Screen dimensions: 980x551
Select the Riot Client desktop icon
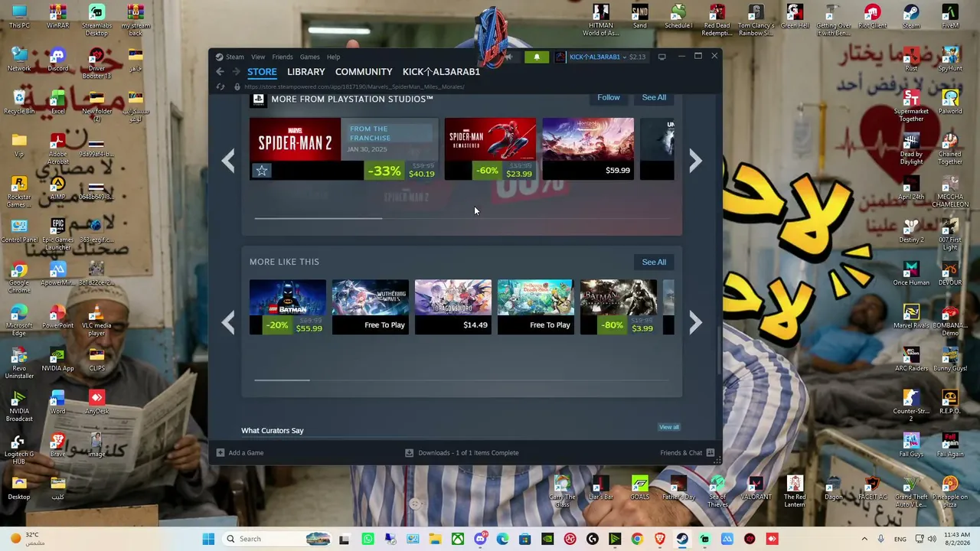point(872,17)
